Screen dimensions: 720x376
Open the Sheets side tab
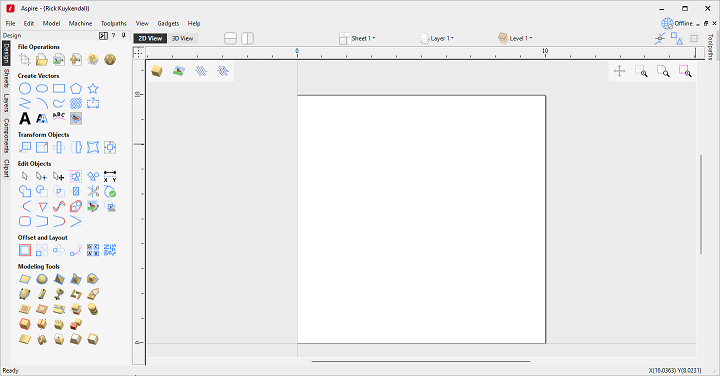tap(6, 78)
